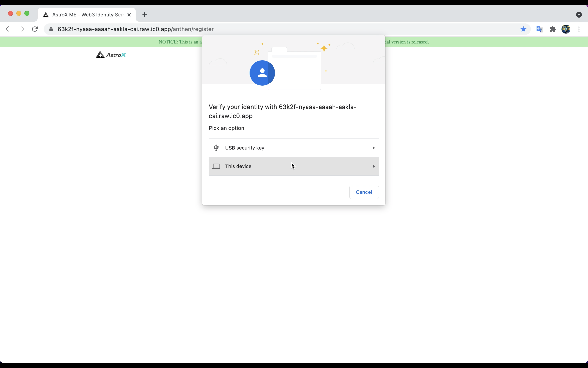588x368 pixels.
Task: Open the tab search dropdown arrow
Action: pyautogui.click(x=579, y=15)
